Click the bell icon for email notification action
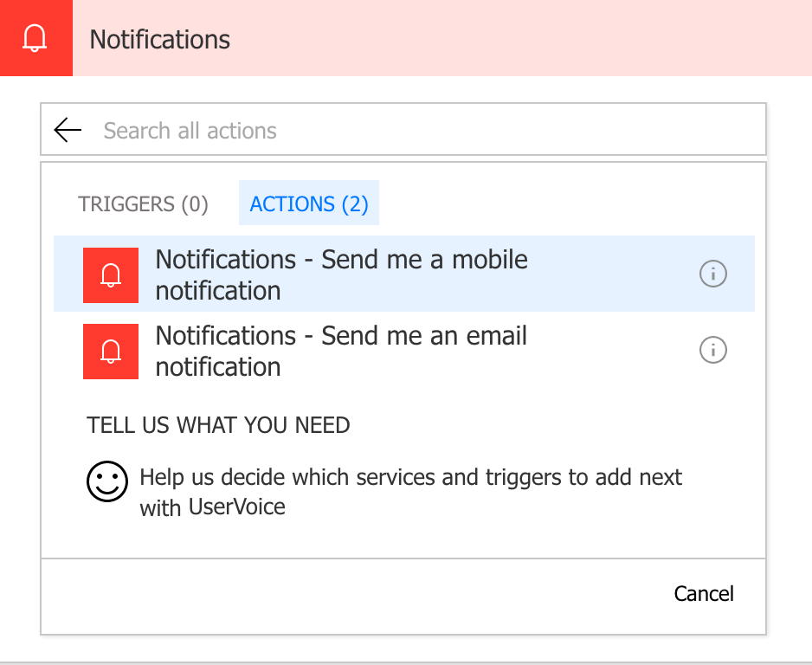Viewport: 812px width, 665px height. tap(110, 351)
